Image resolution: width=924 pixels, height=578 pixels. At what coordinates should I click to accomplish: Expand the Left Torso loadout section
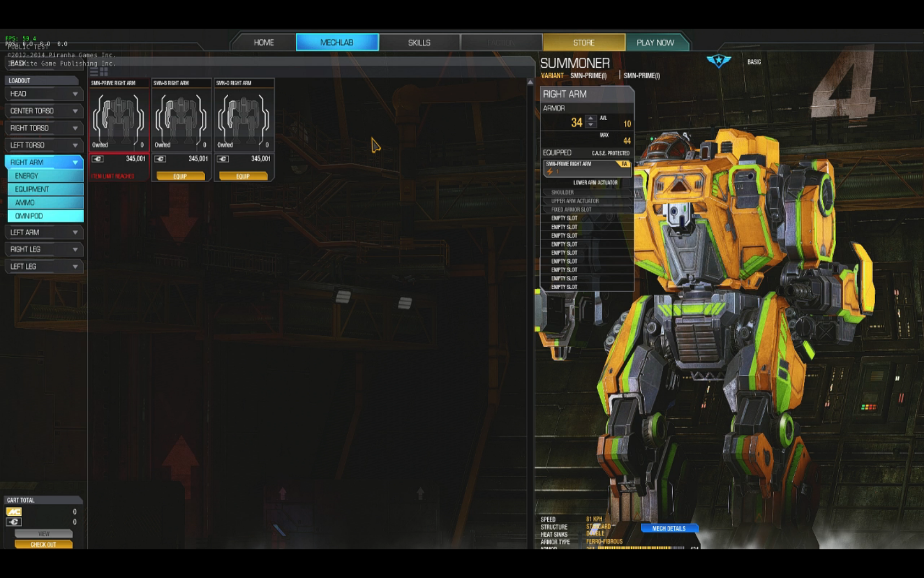(x=43, y=145)
